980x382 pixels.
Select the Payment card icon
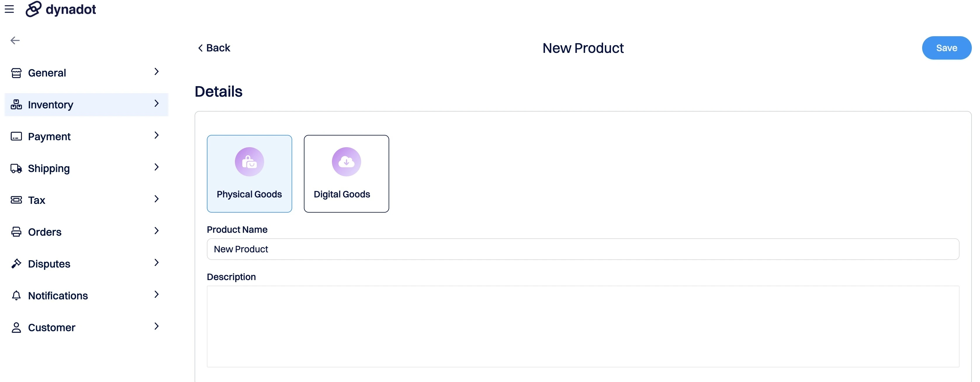pos(16,136)
